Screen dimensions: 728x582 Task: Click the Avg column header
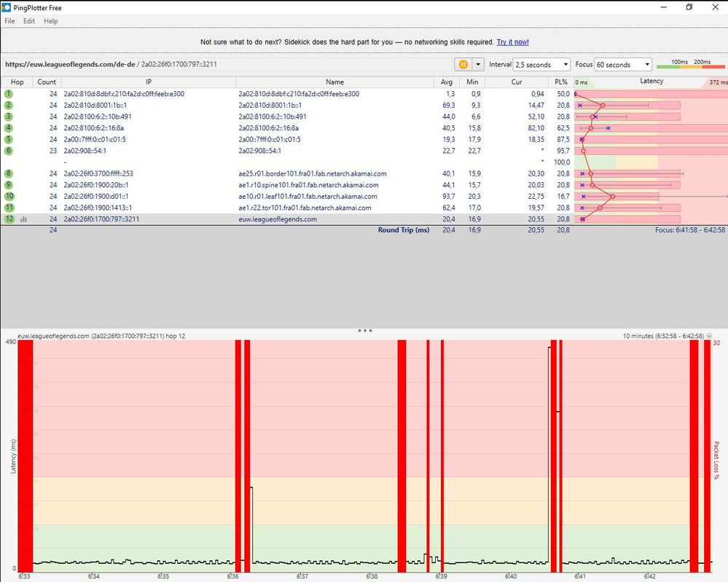[446, 82]
